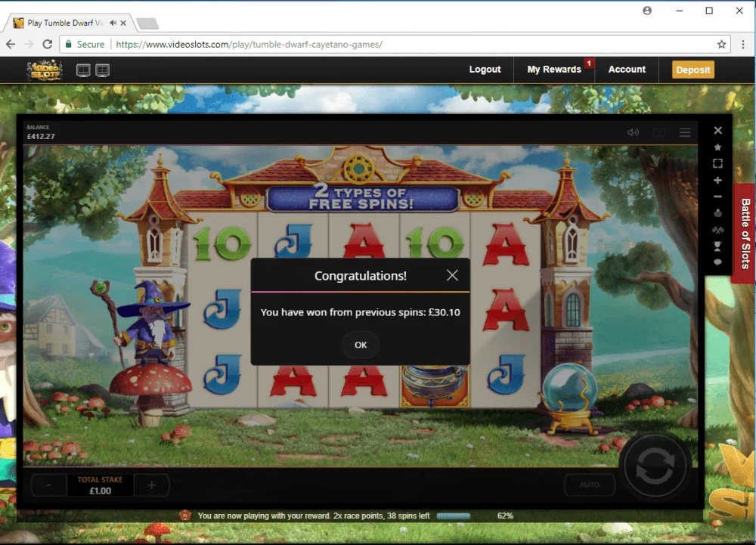
Task: Add game to favorites with star icon
Action: [718, 147]
